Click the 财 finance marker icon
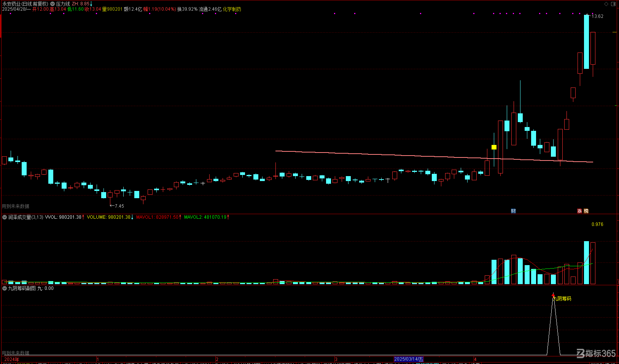Image resolution: width=619 pixels, height=364 pixels. 513,211
